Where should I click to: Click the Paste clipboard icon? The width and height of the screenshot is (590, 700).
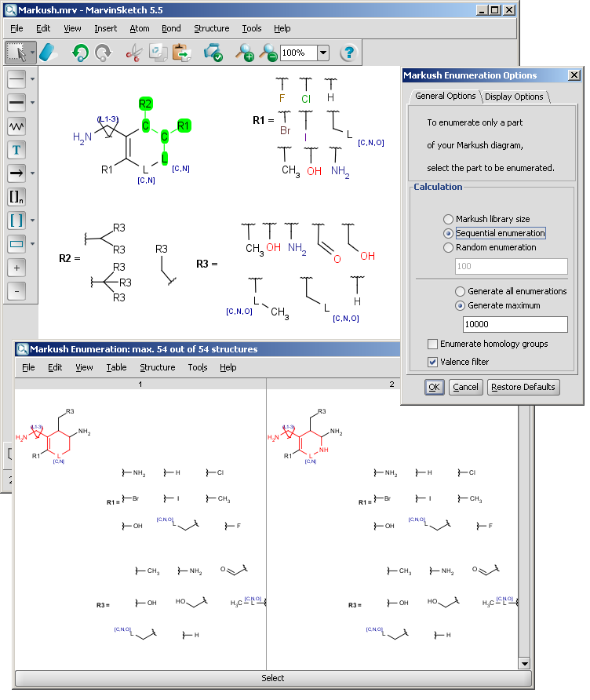click(x=182, y=53)
